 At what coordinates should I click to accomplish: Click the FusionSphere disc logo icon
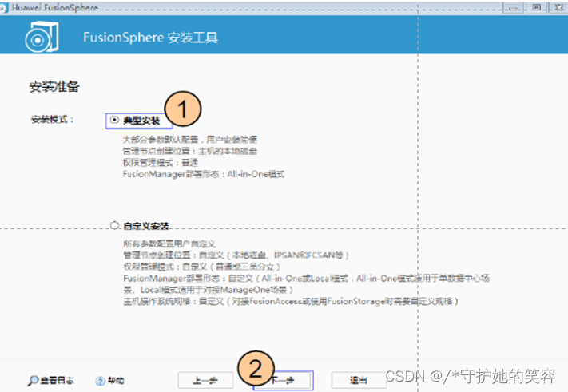click(42, 37)
